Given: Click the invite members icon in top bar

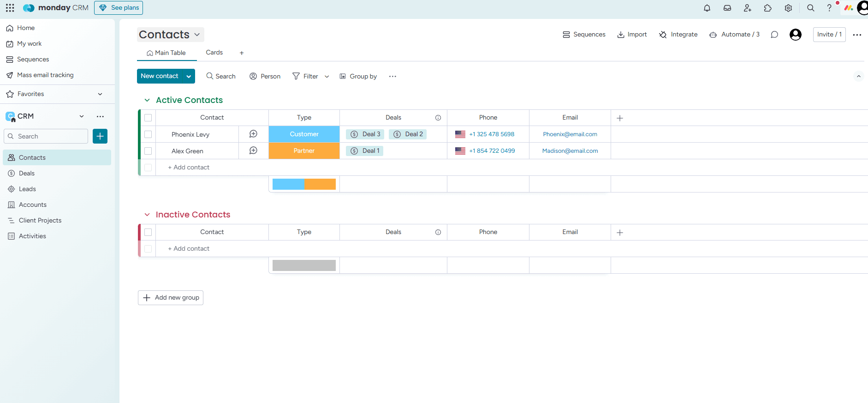Looking at the screenshot, I should coord(748,8).
